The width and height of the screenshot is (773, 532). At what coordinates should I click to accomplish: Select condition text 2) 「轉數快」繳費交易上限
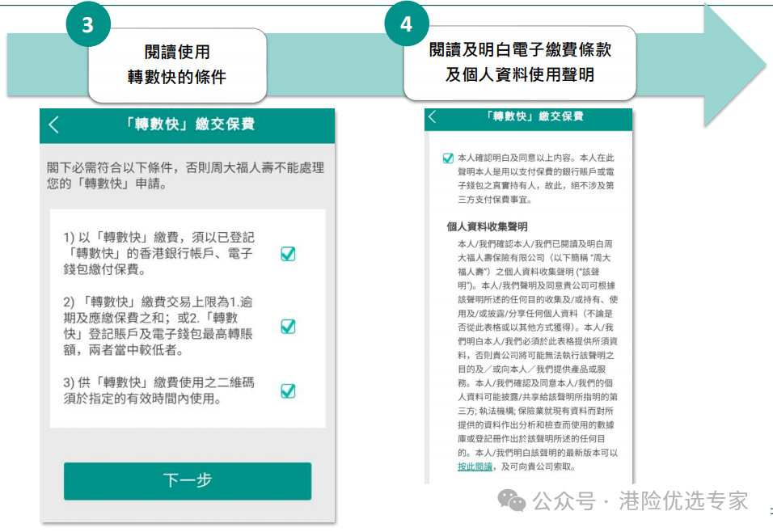pos(158,326)
